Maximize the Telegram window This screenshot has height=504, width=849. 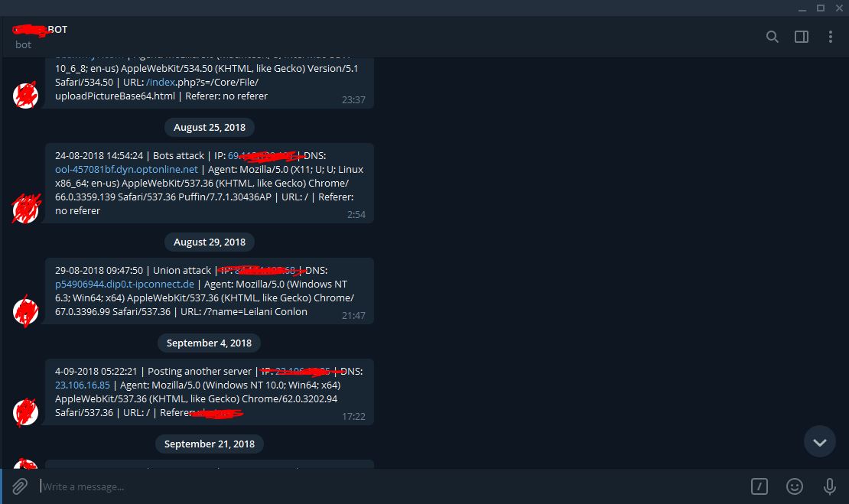tap(821, 8)
